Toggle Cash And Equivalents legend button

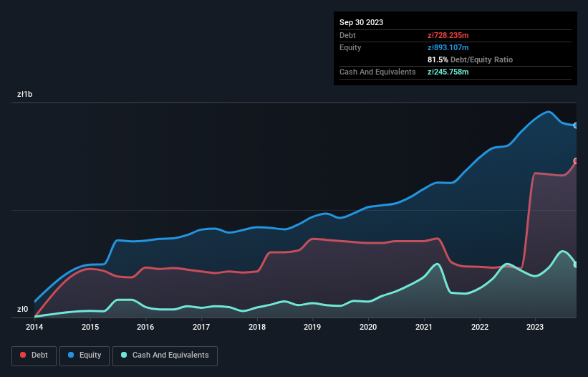(x=165, y=355)
